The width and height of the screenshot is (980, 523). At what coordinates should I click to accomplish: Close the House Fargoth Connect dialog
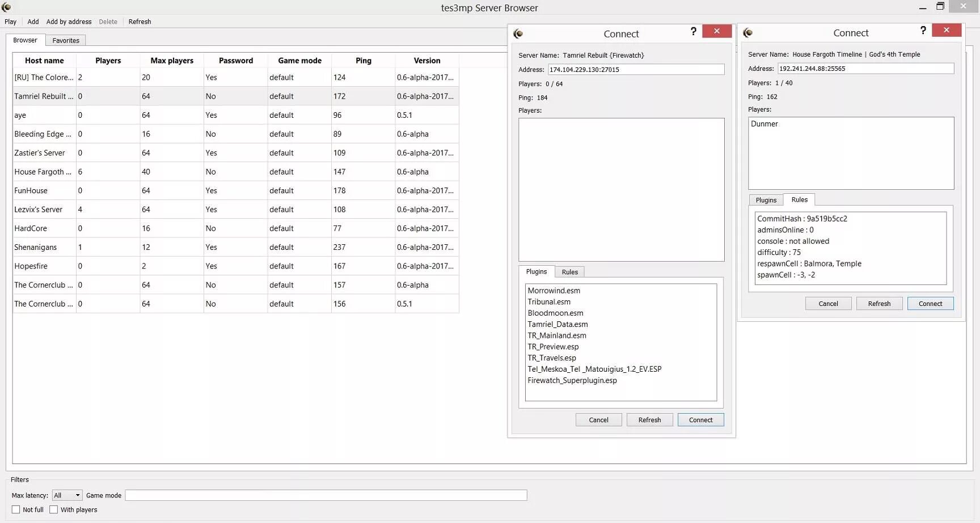tap(947, 29)
